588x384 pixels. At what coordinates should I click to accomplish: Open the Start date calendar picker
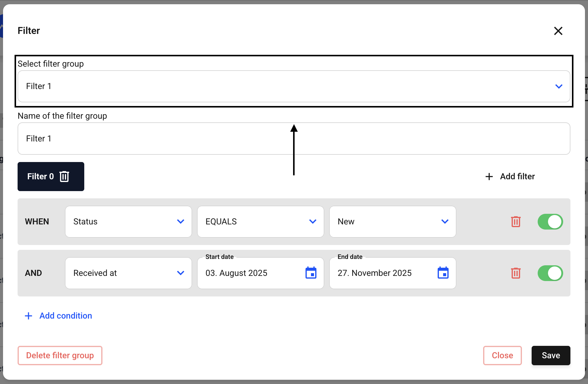[x=311, y=273]
